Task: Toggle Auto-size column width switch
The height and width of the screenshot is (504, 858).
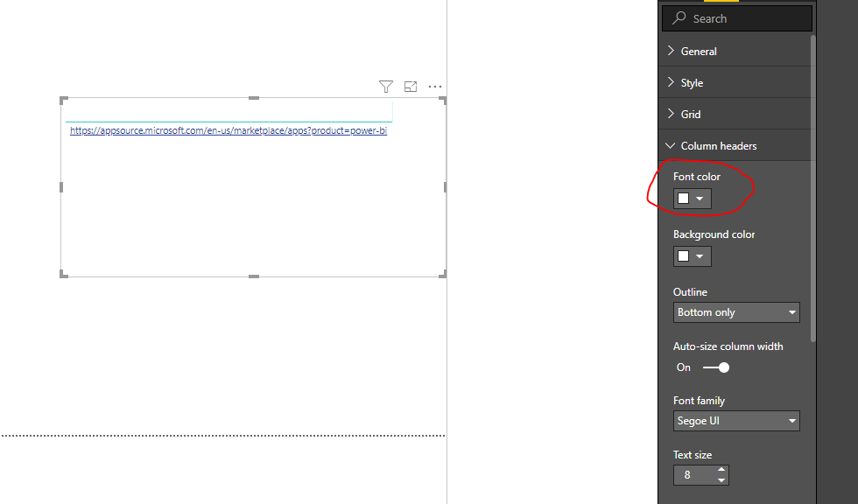Action: click(x=716, y=367)
